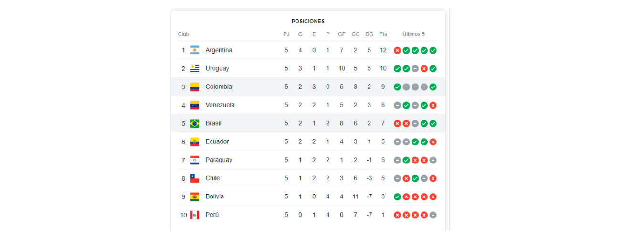
Task: Click the Bolivia flag icon
Action: pyautogui.click(x=194, y=196)
